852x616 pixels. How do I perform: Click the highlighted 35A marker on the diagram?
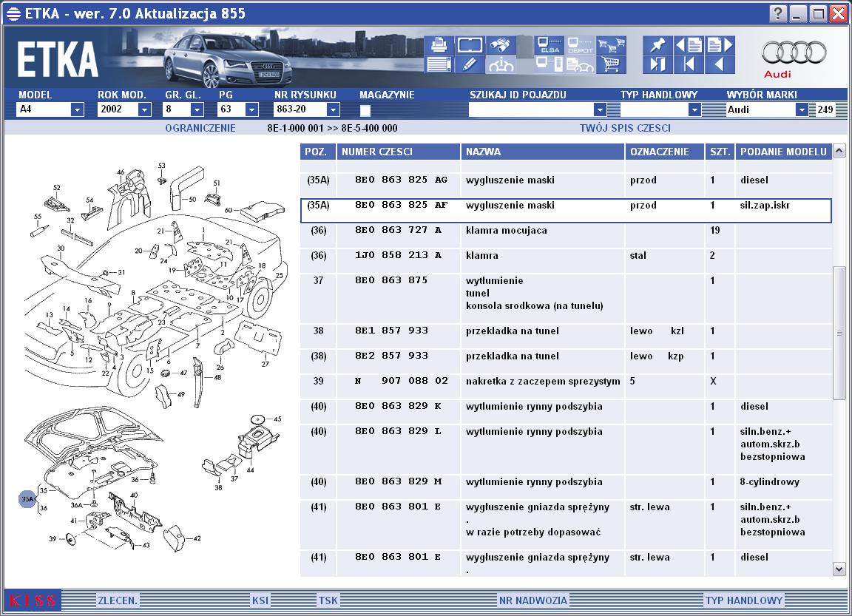click(27, 498)
